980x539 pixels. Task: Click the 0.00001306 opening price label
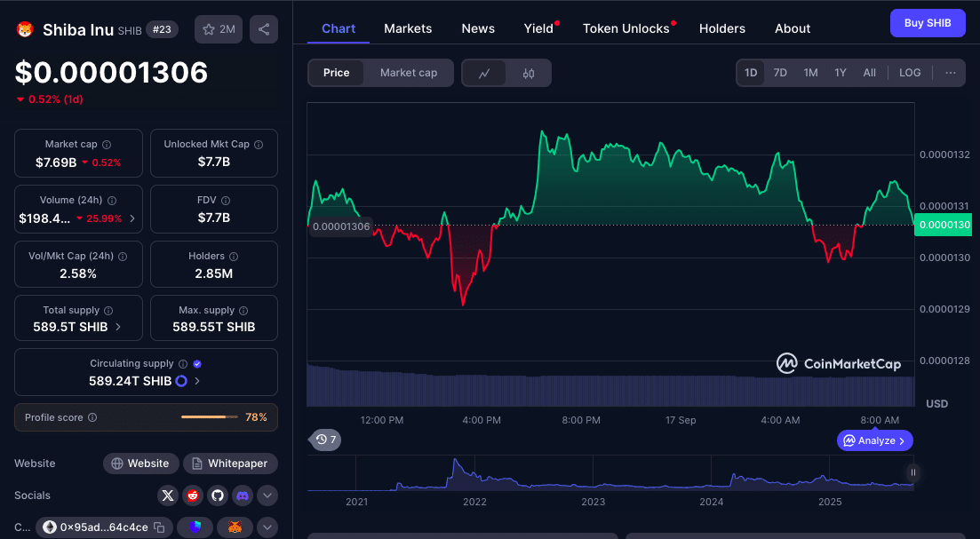341,226
